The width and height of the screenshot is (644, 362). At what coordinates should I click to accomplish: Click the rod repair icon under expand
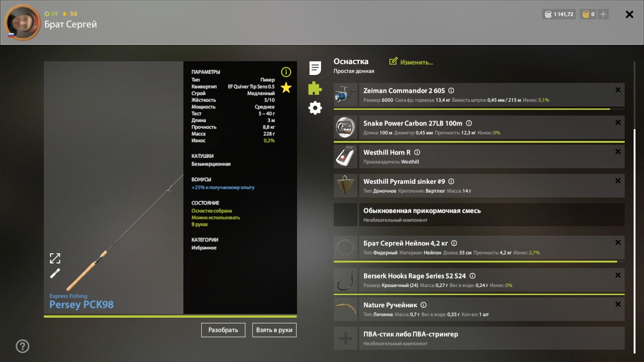point(55,273)
